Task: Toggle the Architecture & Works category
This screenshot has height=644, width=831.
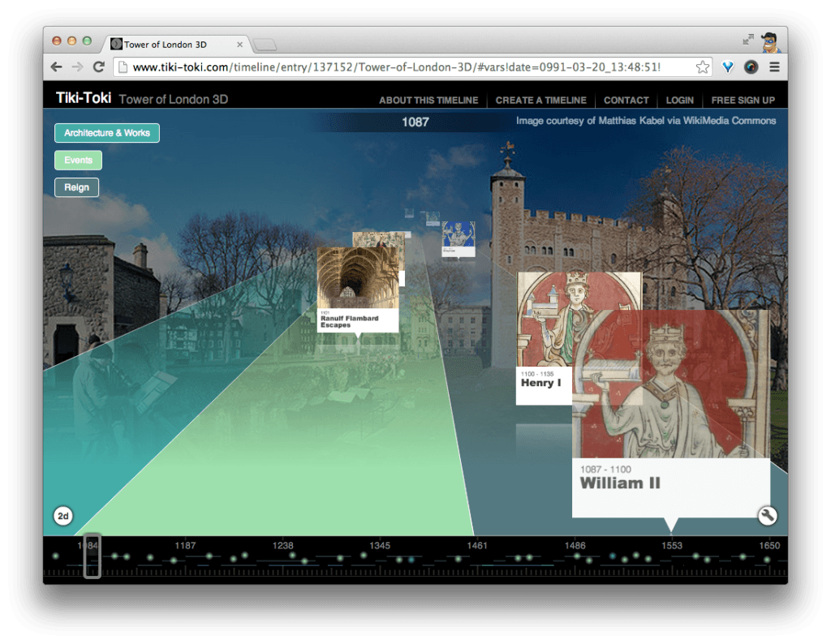Action: click(107, 133)
